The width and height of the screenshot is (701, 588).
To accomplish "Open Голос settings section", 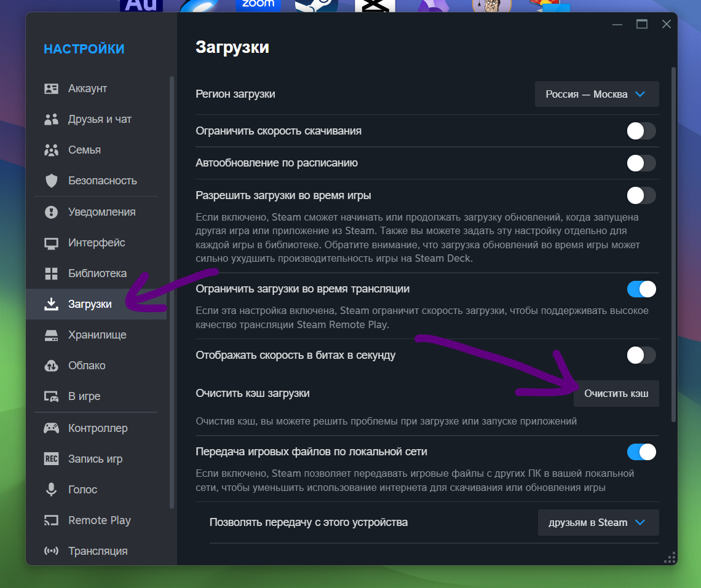I will [96, 490].
